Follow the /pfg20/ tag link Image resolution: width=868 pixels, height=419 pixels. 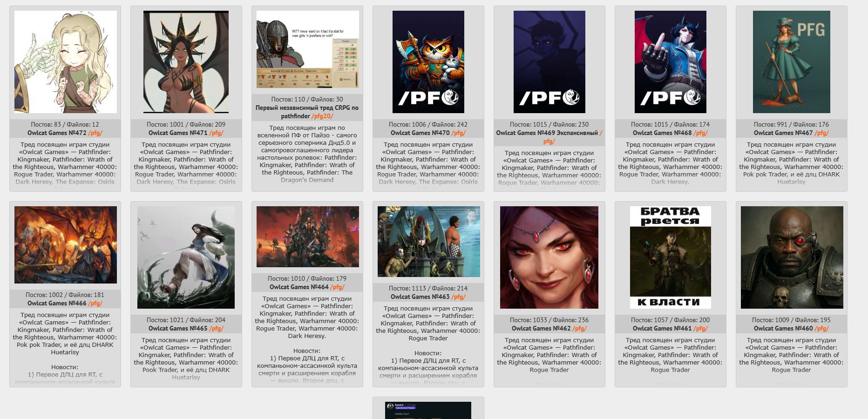322,116
